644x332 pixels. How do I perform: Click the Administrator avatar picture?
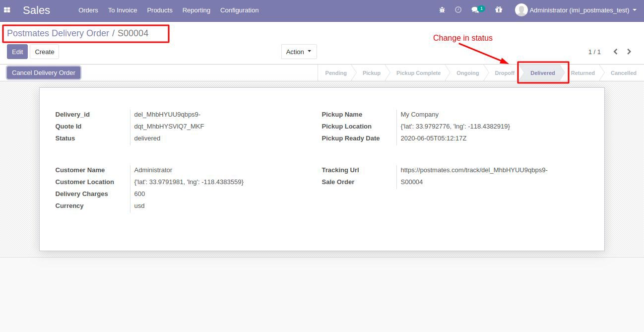point(521,10)
